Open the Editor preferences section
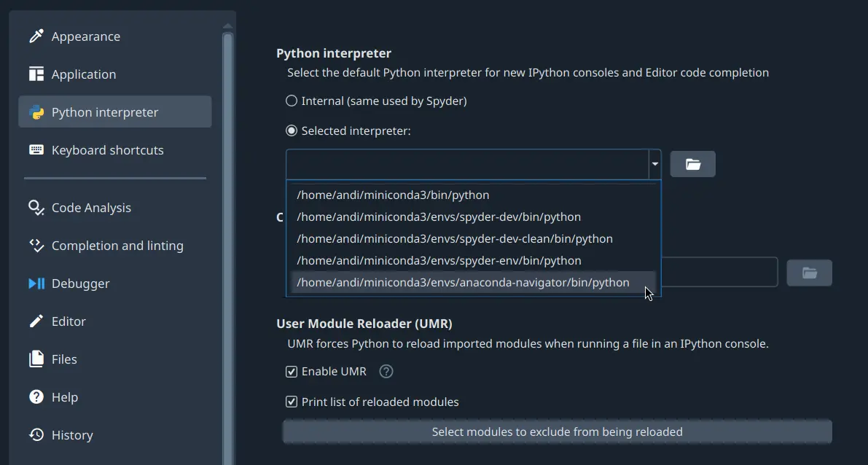Screen dimensions: 868x465 (115, 321)
